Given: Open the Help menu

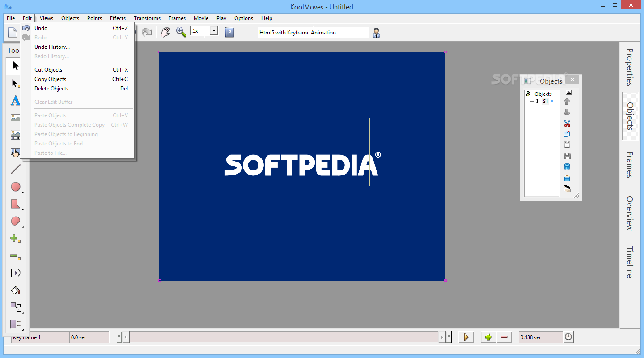Looking at the screenshot, I should [267, 18].
